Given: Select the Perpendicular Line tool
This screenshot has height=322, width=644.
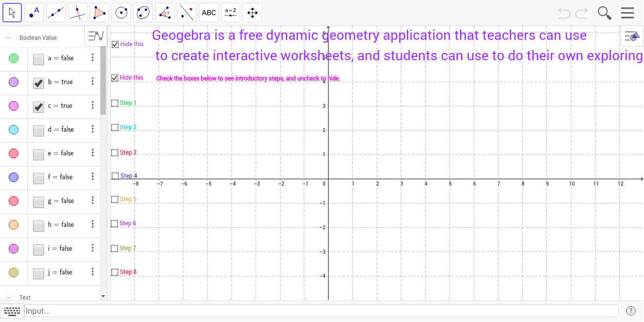Looking at the screenshot, I should 78,13.
